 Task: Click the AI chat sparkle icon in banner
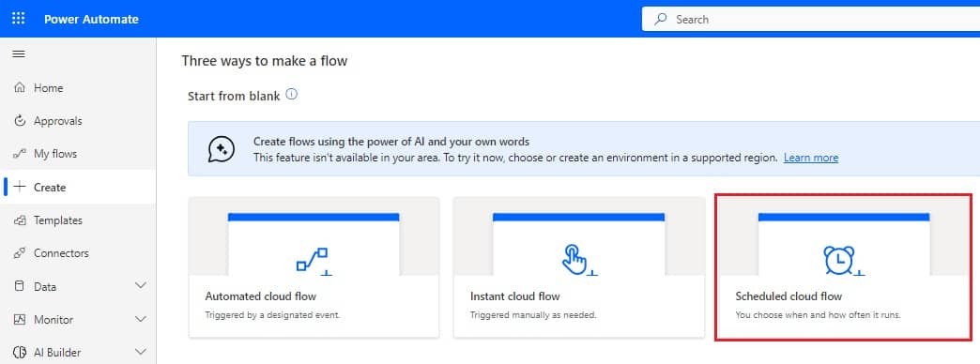222,149
